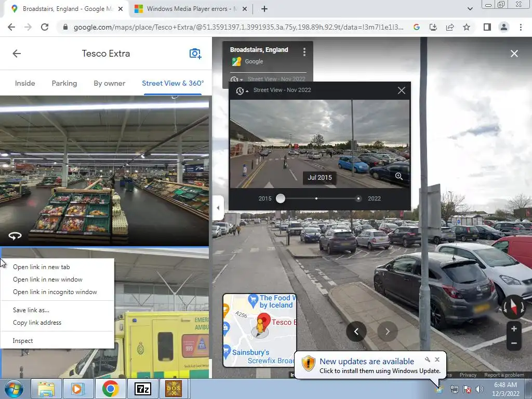The image size is (532, 399).
Task: Choose Open link in new tab
Action: click(42, 267)
